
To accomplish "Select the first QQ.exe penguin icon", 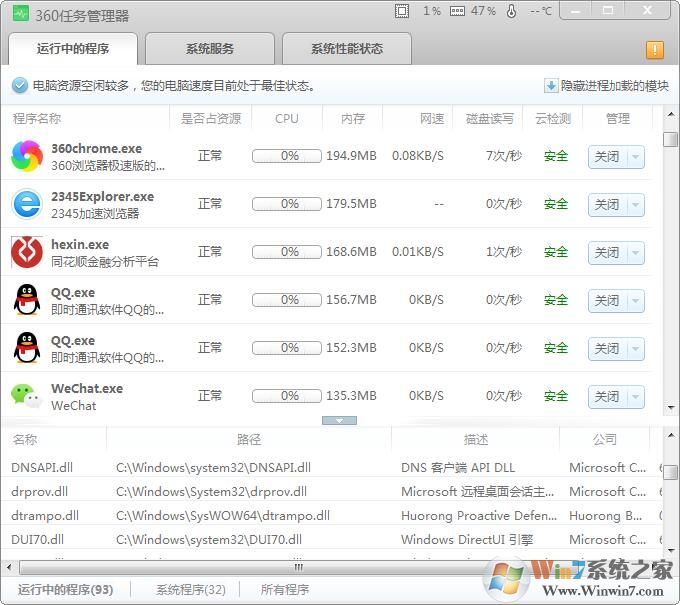I will pyautogui.click(x=26, y=300).
